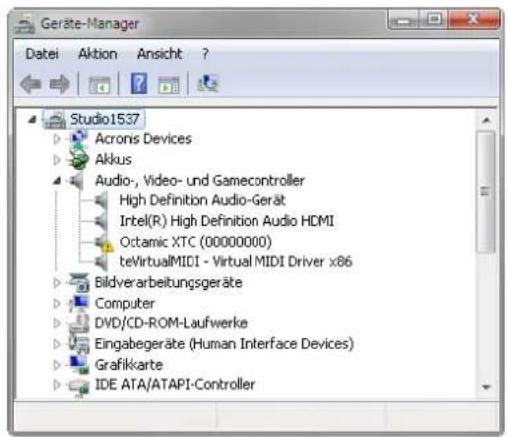Select Acronis Devices in the tree
The image size is (507, 437).
(x=143, y=138)
